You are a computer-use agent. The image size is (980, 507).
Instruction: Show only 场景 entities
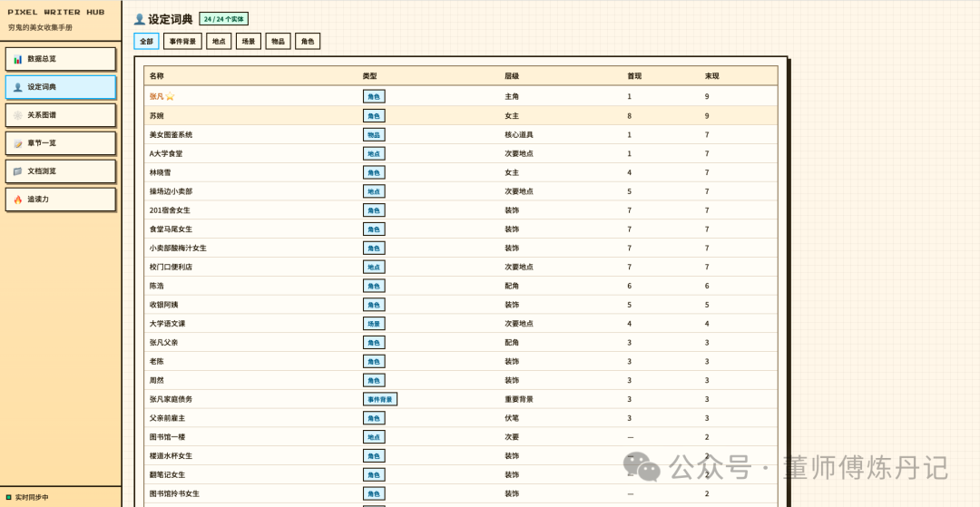point(248,41)
